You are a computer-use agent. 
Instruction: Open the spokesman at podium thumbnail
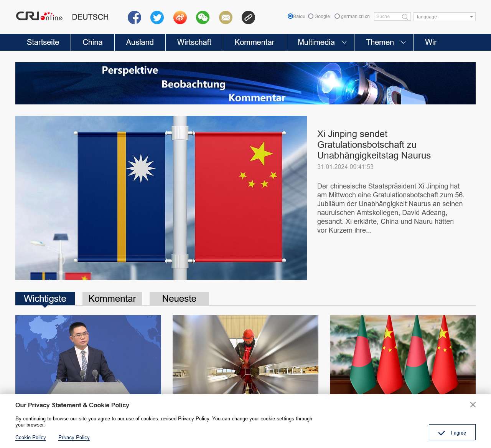(x=88, y=355)
